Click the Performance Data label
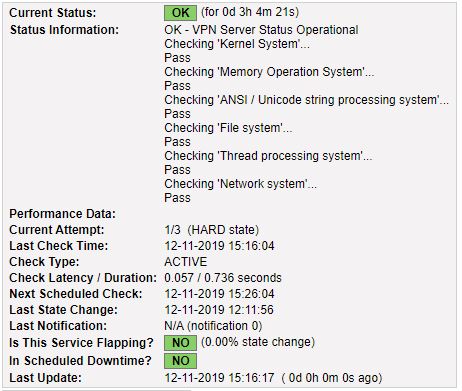This screenshot has height=391, width=462. click(x=63, y=214)
